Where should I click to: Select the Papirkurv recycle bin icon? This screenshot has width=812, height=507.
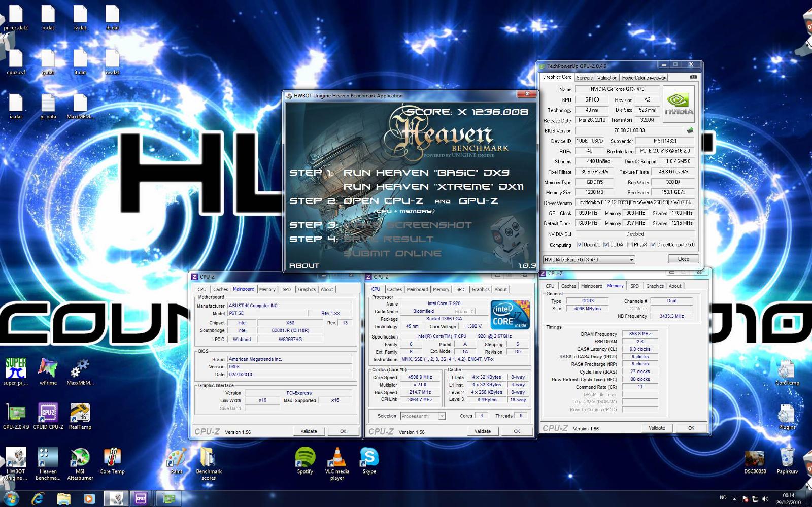[787, 461]
